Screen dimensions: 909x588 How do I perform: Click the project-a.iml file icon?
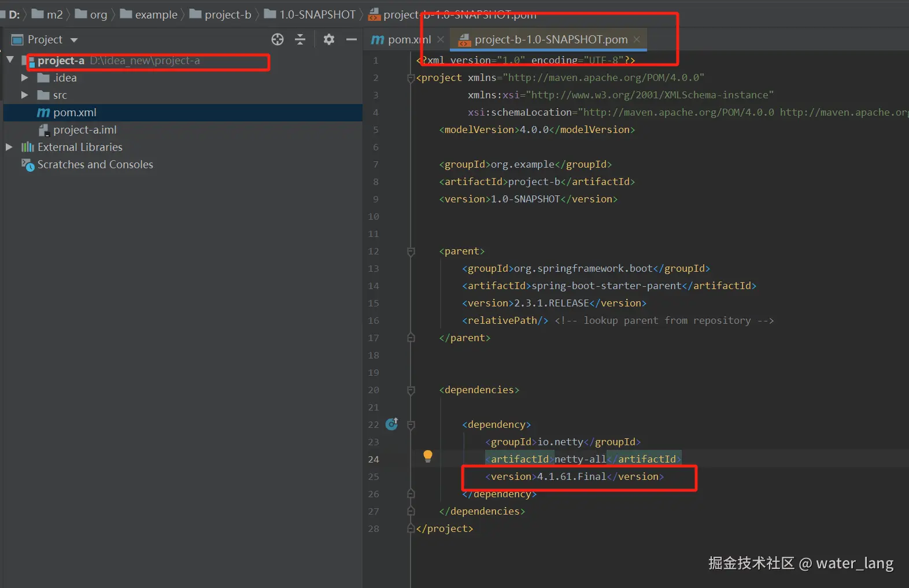point(43,130)
